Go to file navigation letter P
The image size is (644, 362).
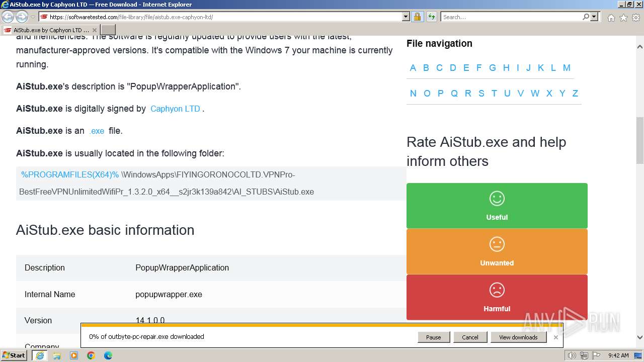pyautogui.click(x=441, y=94)
